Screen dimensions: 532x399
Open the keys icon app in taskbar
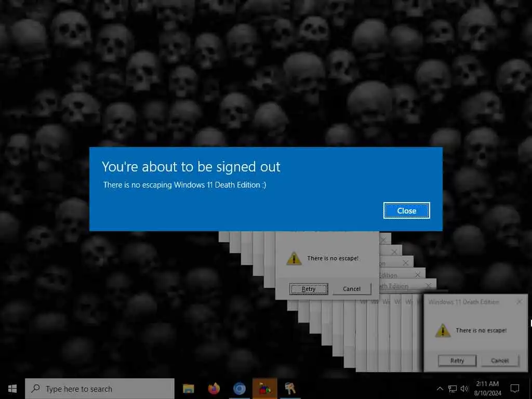(290, 389)
